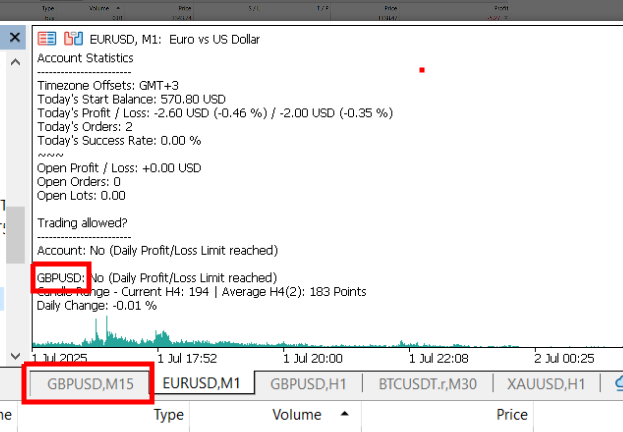
Task: Click the scroll down arrow in side panel
Action: click(15, 356)
